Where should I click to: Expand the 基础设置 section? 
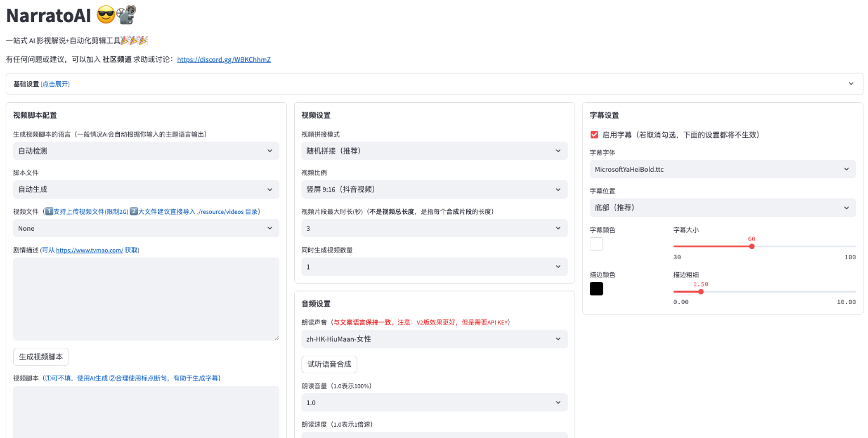tap(434, 84)
